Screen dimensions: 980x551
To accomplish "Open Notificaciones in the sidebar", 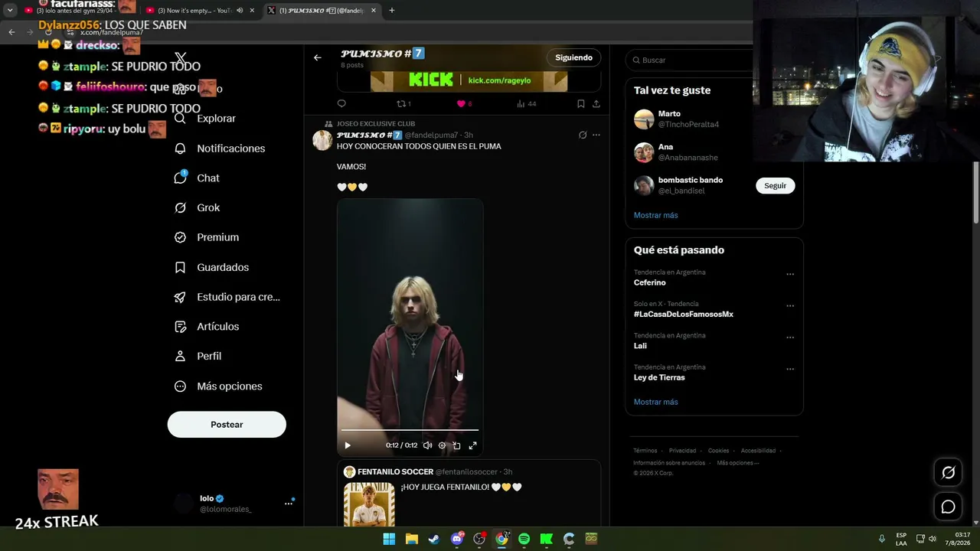I will [x=220, y=148].
